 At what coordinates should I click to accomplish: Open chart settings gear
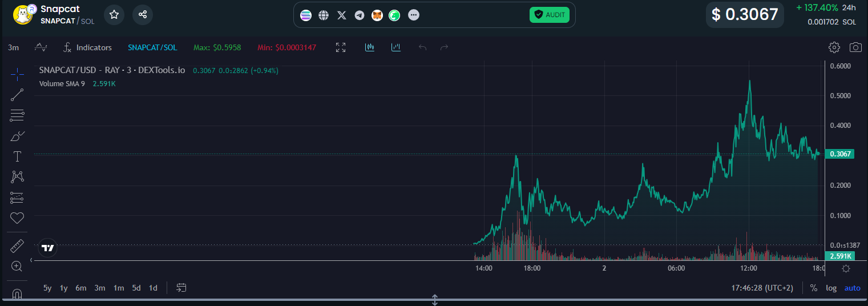(834, 47)
